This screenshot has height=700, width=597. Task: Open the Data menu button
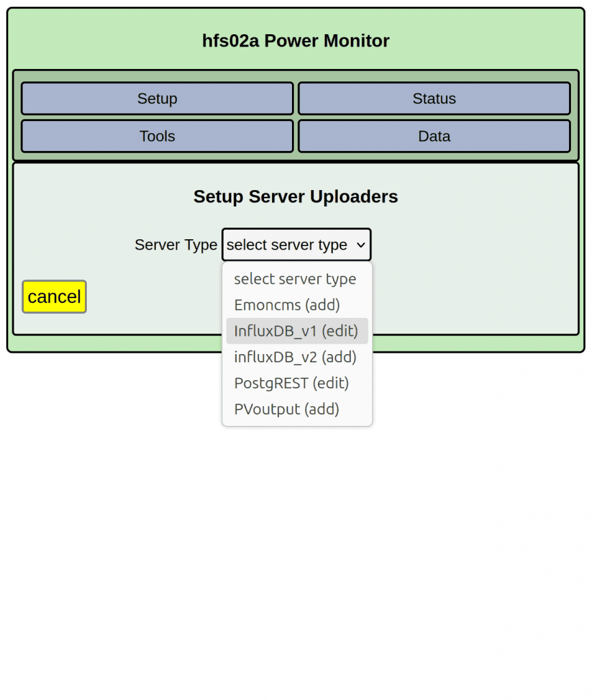click(434, 136)
